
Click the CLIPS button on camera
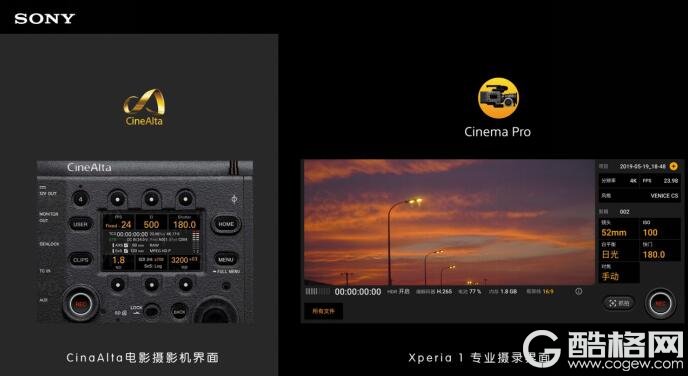coord(81,260)
